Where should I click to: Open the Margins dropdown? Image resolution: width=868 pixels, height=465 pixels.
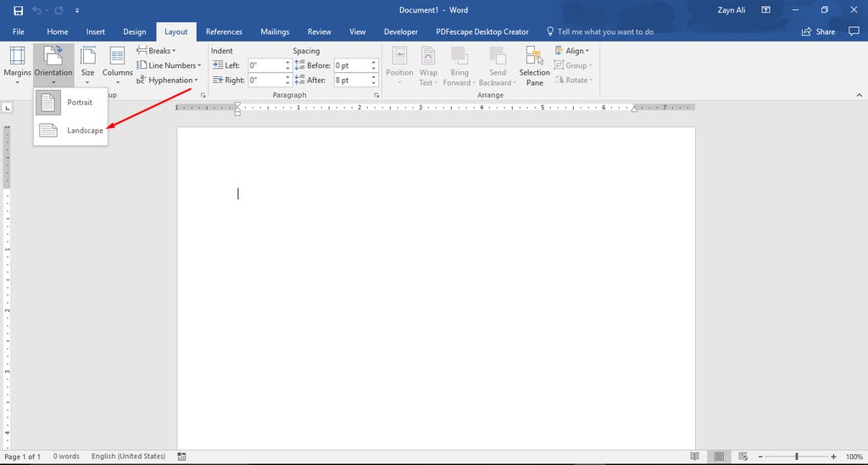click(x=17, y=65)
